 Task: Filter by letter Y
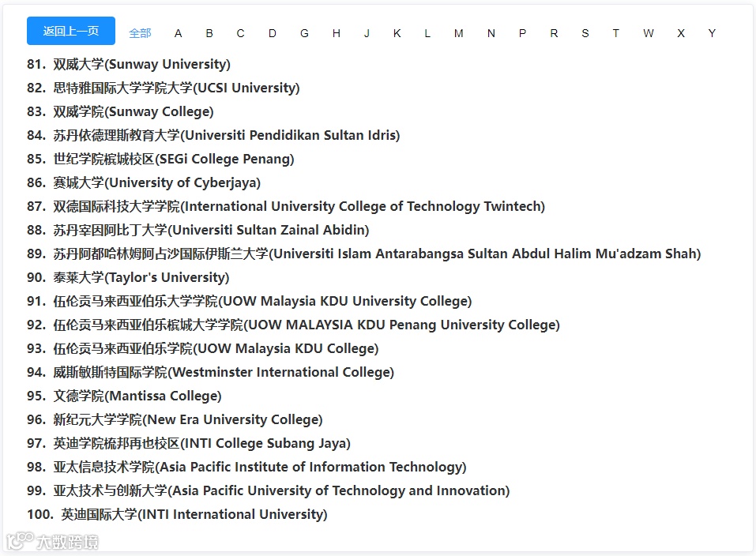712,33
